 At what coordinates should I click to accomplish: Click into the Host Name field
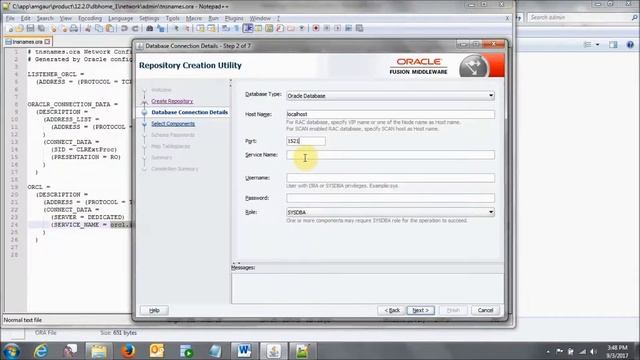click(391, 114)
